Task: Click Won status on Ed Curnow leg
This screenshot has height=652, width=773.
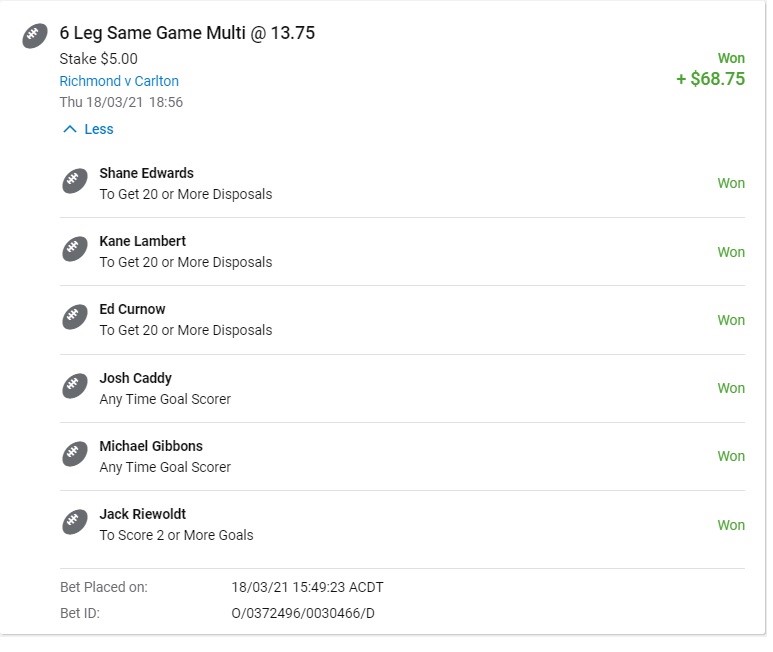Action: tap(731, 320)
